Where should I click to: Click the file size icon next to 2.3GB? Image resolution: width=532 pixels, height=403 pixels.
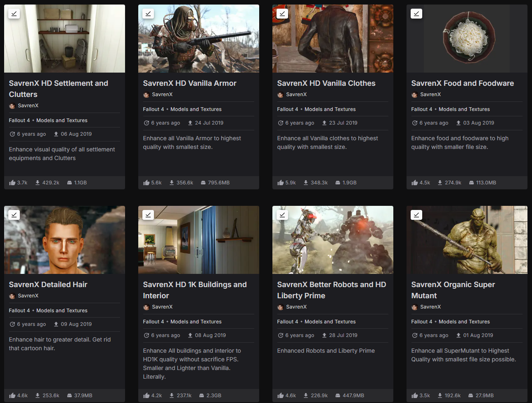tap(201, 395)
